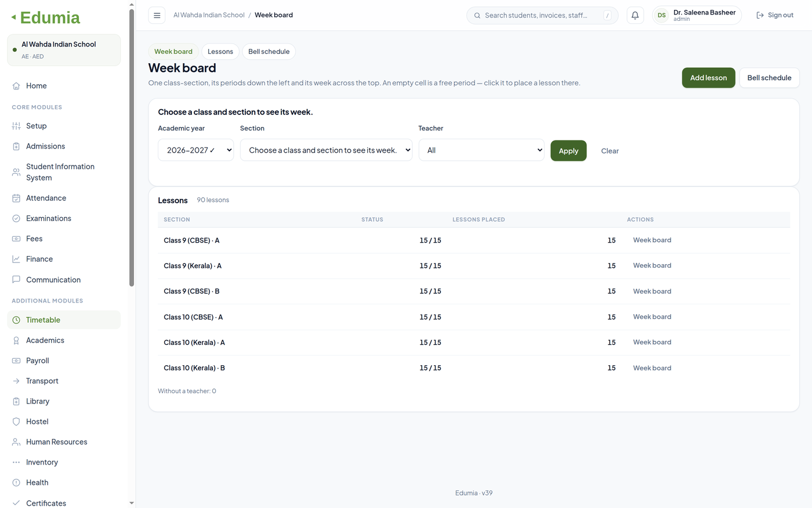
Task: Click the Attendance calendar icon
Action: [16, 198]
